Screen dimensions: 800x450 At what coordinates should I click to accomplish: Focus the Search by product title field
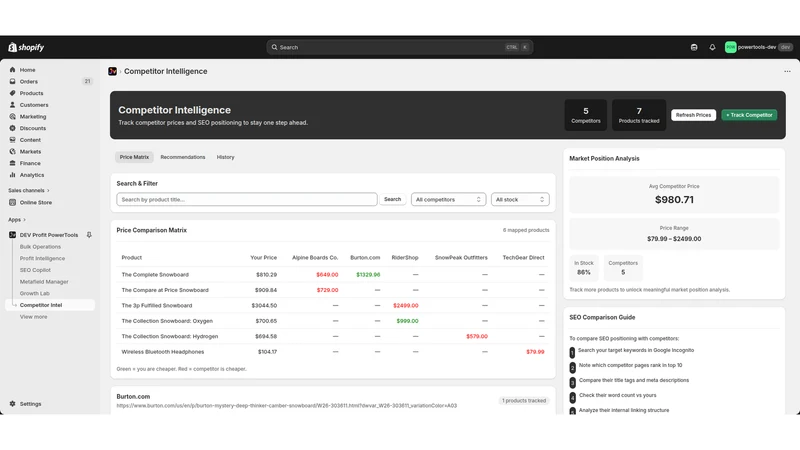[247, 199]
